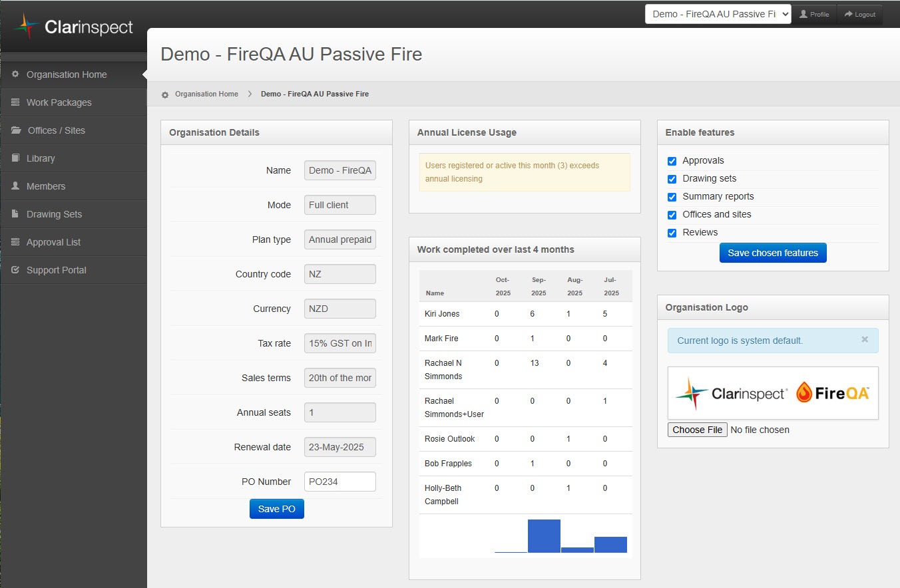The width and height of the screenshot is (900, 588).
Task: Click the tall Sep-2025 bar in the chart
Action: tap(544, 536)
